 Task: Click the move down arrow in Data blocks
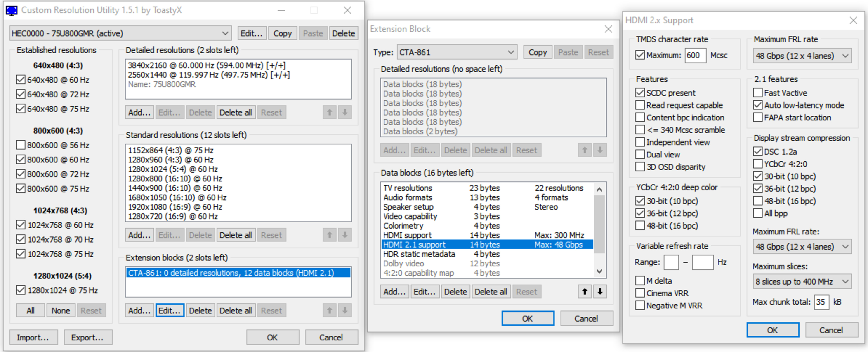click(600, 292)
